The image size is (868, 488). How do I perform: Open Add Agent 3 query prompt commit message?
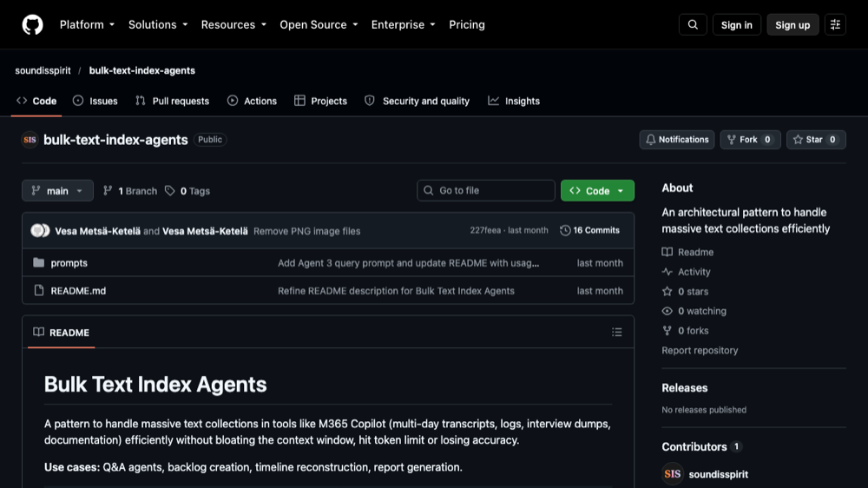pyautogui.click(x=409, y=263)
